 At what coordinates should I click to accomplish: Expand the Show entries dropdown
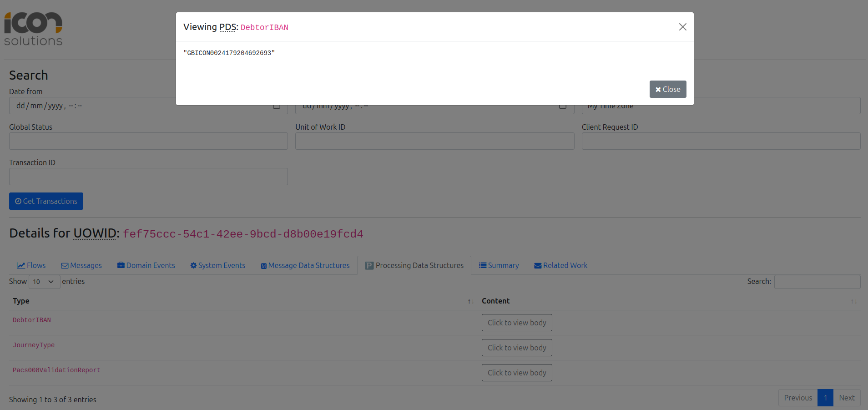pos(44,282)
